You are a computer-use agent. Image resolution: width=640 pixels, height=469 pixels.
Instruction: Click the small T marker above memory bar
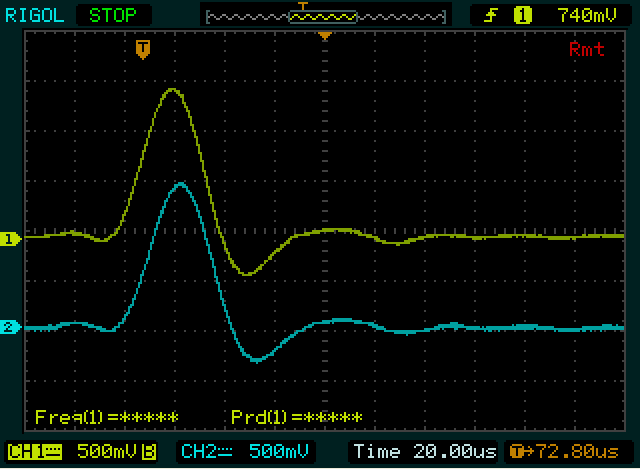[x=302, y=6]
